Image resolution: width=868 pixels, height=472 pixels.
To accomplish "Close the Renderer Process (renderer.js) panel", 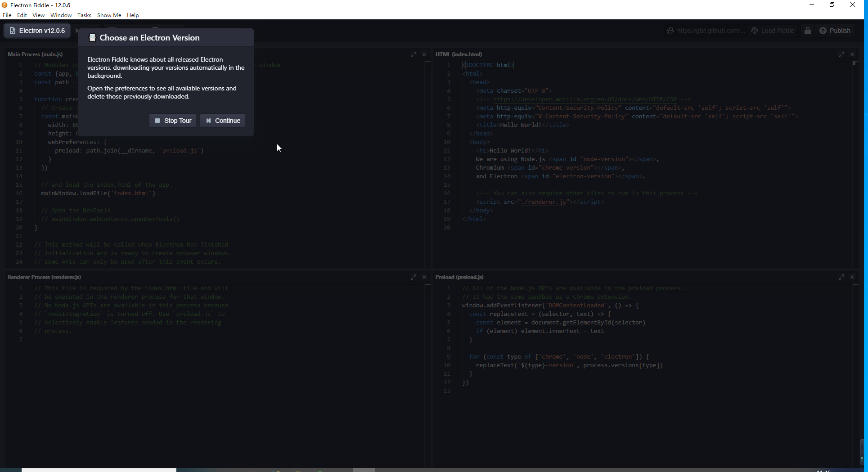I will click(424, 277).
